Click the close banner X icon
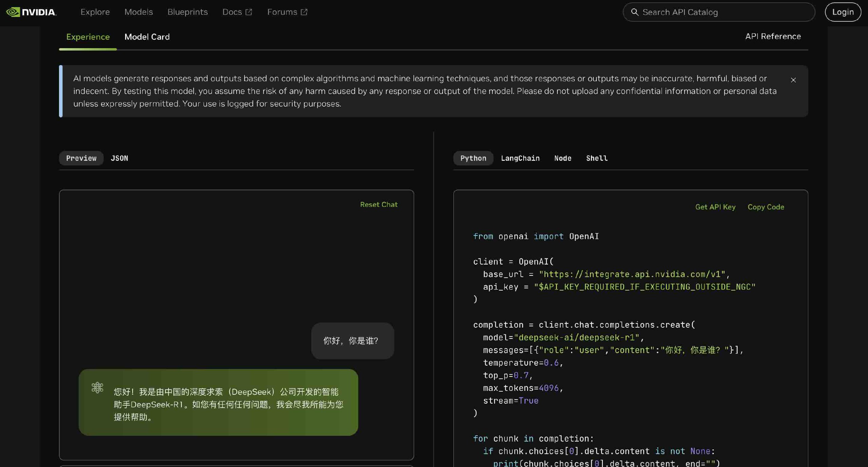The image size is (868, 467). pos(793,80)
